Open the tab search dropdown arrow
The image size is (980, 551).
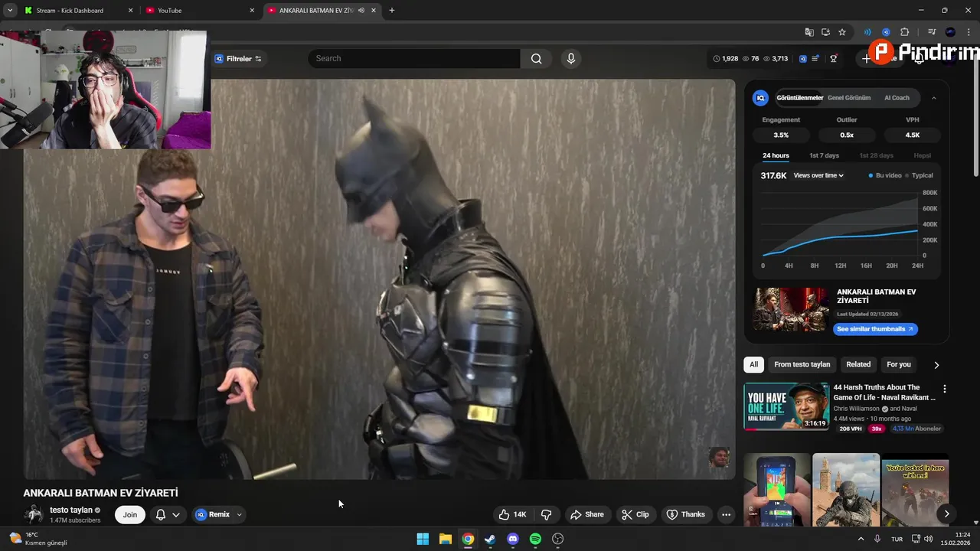coord(10,11)
